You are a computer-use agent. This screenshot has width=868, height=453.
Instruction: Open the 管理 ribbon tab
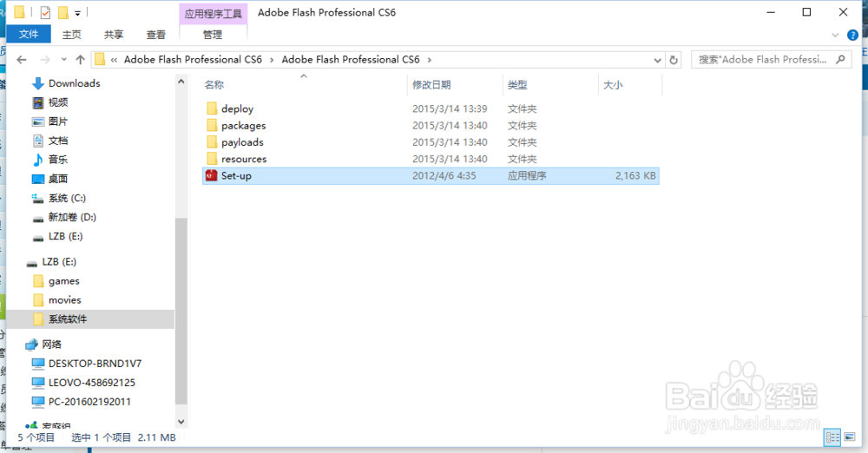(213, 35)
